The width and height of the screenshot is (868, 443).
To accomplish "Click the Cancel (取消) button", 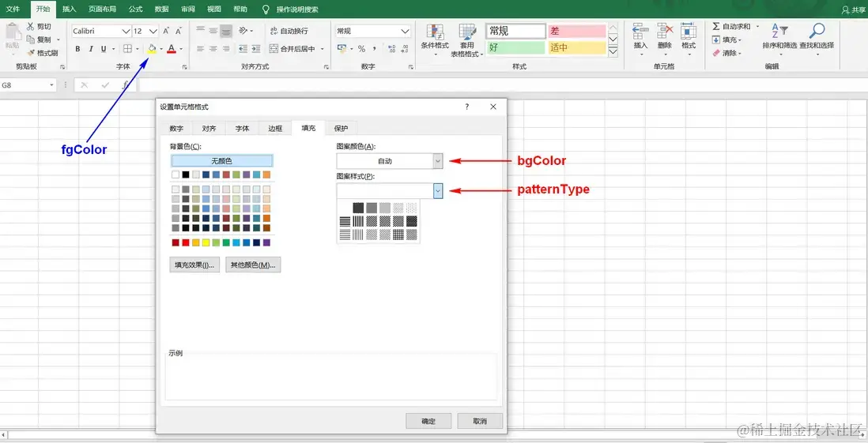I will coord(480,421).
